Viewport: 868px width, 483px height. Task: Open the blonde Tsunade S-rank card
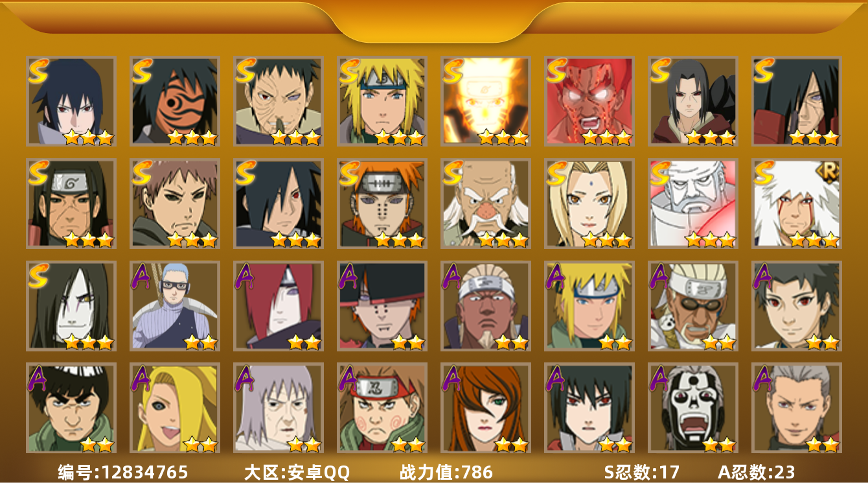click(589, 203)
